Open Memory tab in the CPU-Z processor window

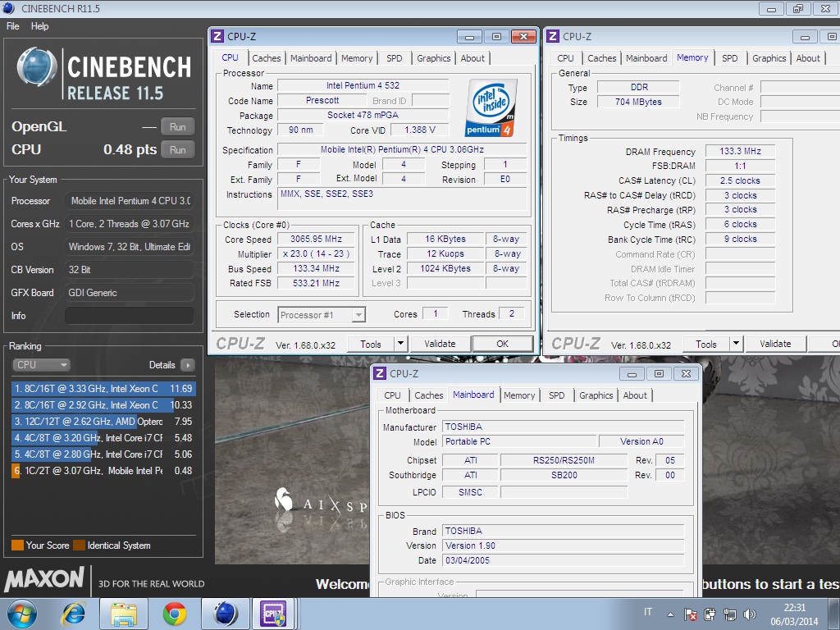[x=357, y=58]
